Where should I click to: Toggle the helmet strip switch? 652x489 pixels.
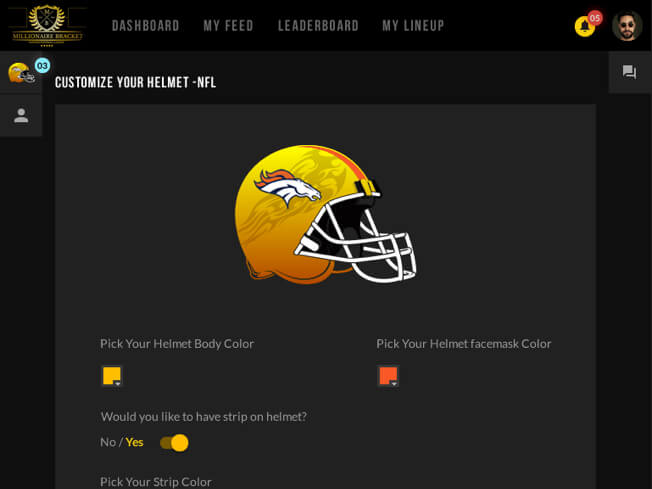coord(174,443)
